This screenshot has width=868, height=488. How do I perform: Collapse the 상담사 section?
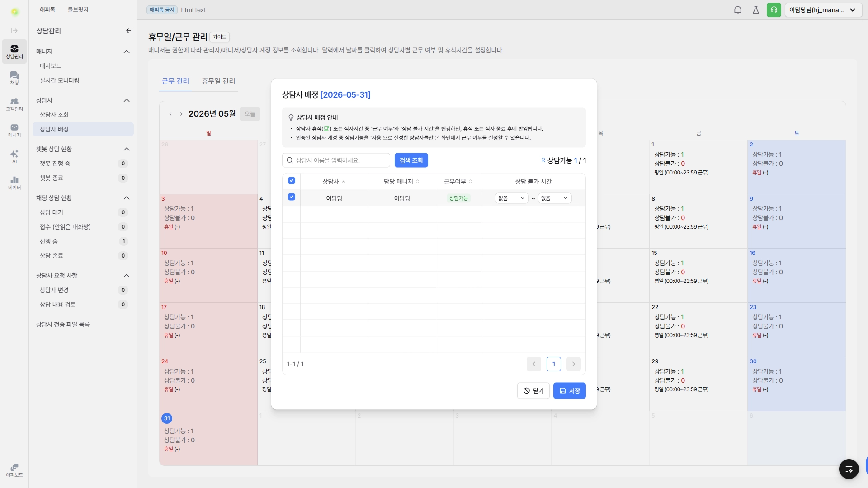(x=127, y=100)
